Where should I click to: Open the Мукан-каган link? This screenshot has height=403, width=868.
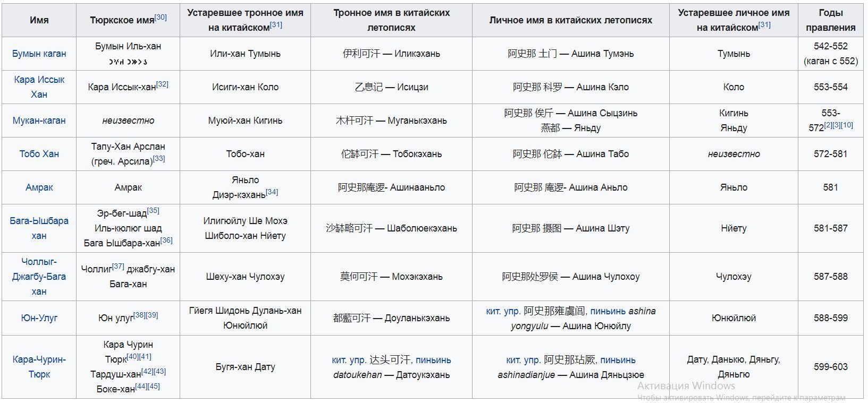tap(39, 121)
